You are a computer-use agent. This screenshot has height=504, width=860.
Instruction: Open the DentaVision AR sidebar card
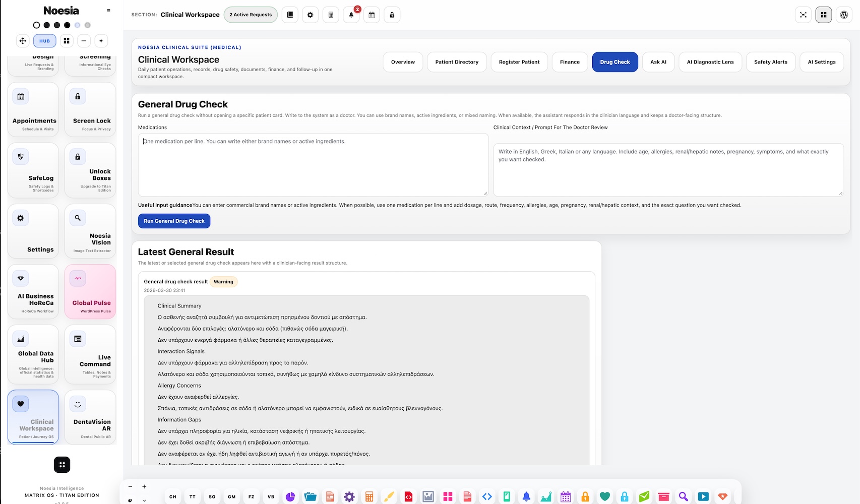coord(90,417)
